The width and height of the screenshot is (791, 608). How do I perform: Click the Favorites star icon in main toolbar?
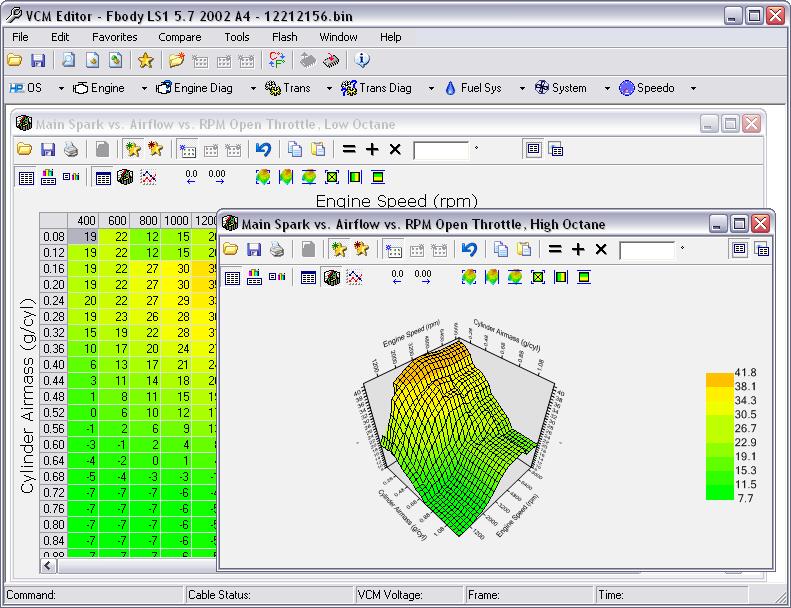coord(145,61)
